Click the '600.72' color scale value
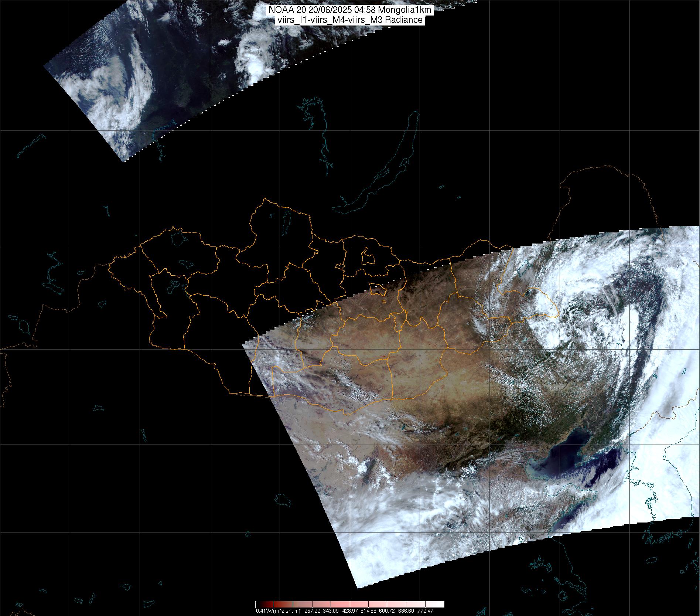 (387, 611)
